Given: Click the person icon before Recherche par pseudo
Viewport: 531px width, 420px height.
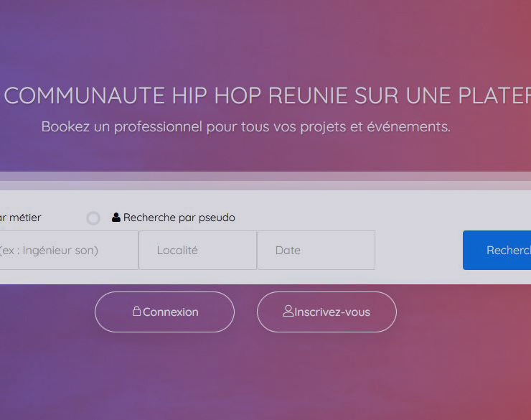Looking at the screenshot, I should pyautogui.click(x=116, y=218).
